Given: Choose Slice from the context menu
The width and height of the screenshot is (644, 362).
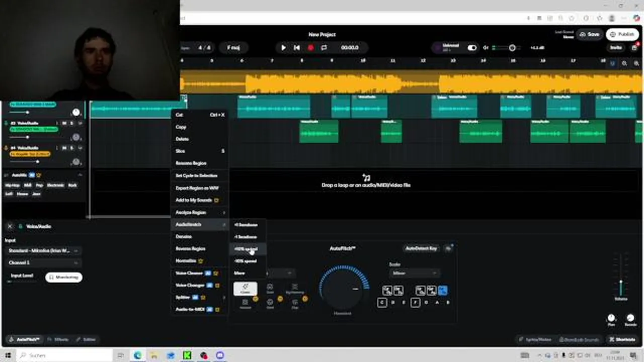Looking at the screenshot, I should click(199, 151).
